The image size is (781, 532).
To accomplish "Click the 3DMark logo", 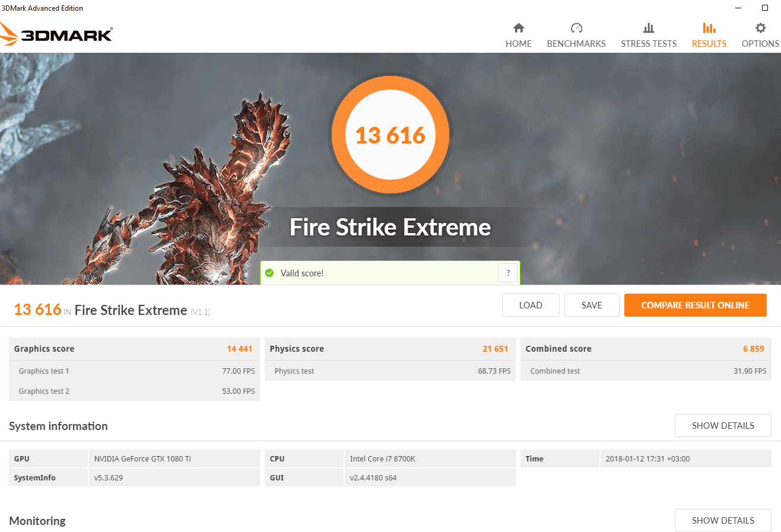I will [x=56, y=34].
